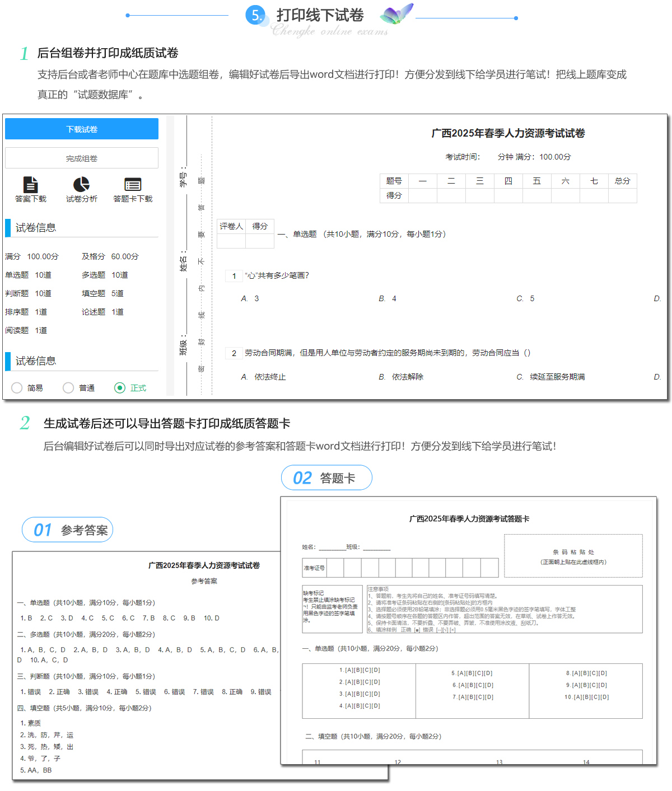Click the 02 答题卡 label
The image size is (672, 791).
326,478
